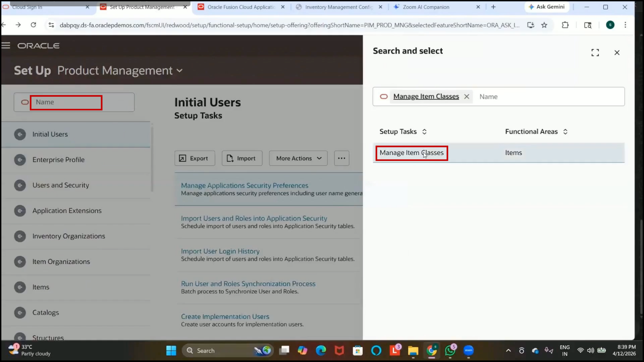Screen dimensions: 644x362
Task: View site information icon in address bar
Action: [x=51, y=25]
